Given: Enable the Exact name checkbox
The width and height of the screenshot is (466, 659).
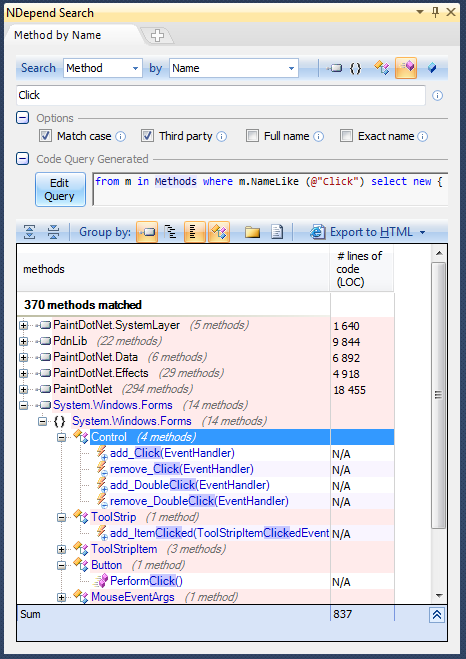Looking at the screenshot, I should tap(346, 136).
